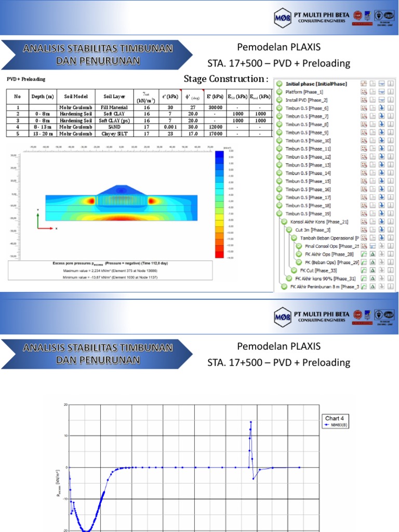Click the safety icon of FK Akhir Penimbunan 8 m
399x532 pixels.
364,287
